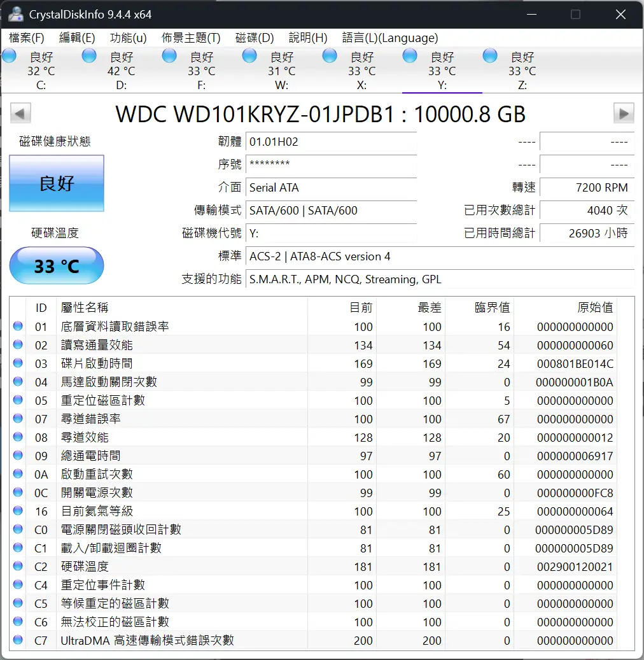Click the firmware field 01.01H02

pyautogui.click(x=332, y=142)
